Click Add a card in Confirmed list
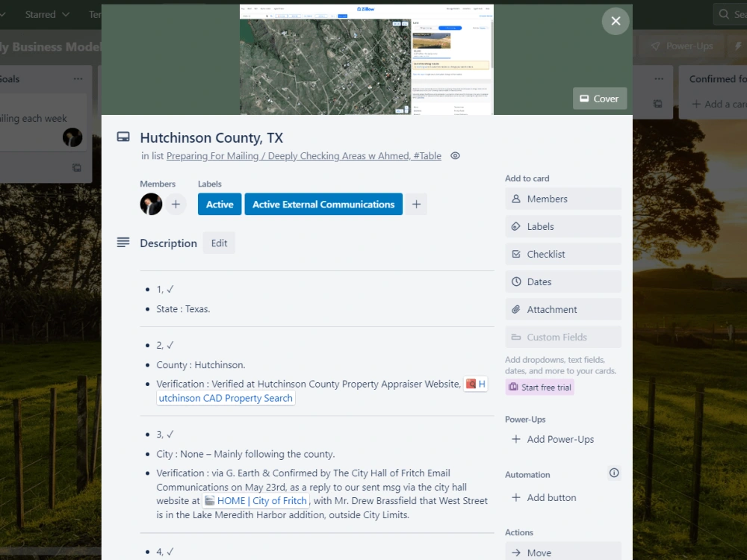Screen dimensions: 747x560 point(719,104)
